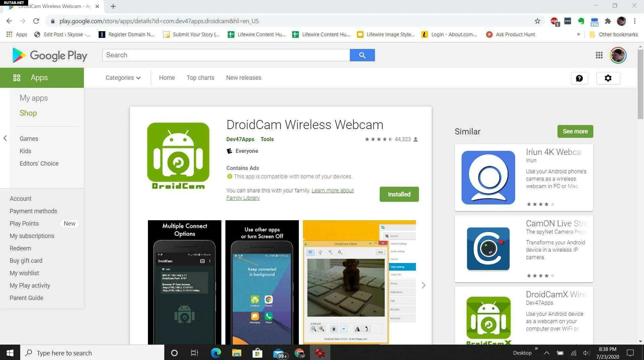
Task: Click the blue search magnifier button
Action: coord(362,55)
